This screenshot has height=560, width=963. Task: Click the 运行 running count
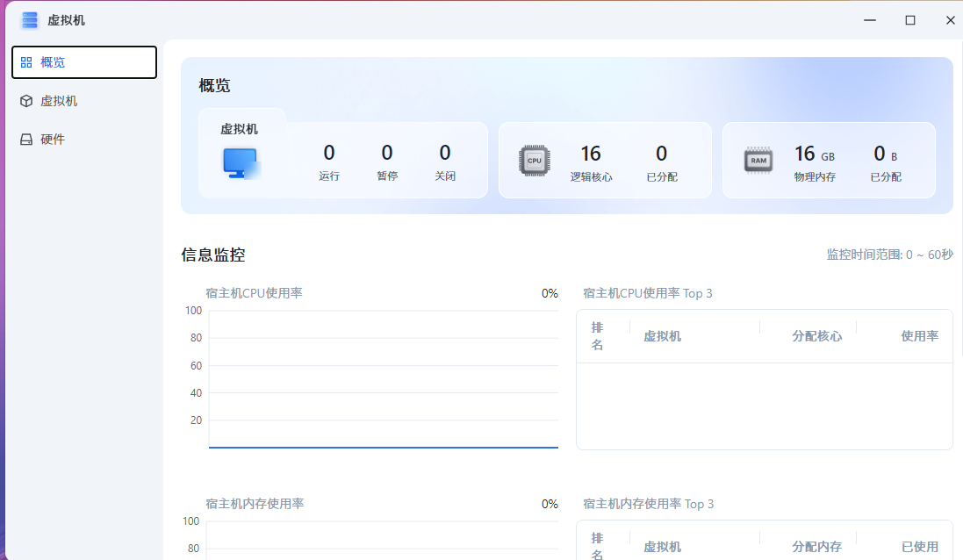click(x=329, y=154)
